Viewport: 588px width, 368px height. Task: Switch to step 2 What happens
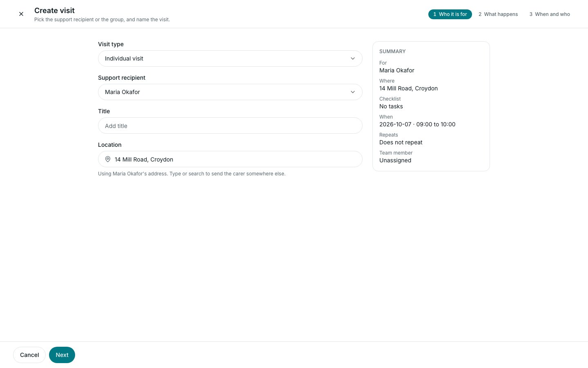(x=498, y=14)
